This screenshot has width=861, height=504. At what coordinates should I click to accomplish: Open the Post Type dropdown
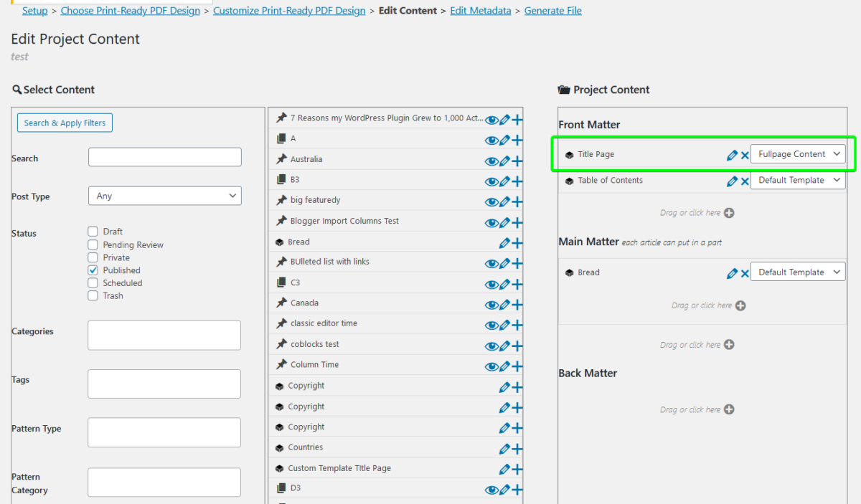pos(164,195)
